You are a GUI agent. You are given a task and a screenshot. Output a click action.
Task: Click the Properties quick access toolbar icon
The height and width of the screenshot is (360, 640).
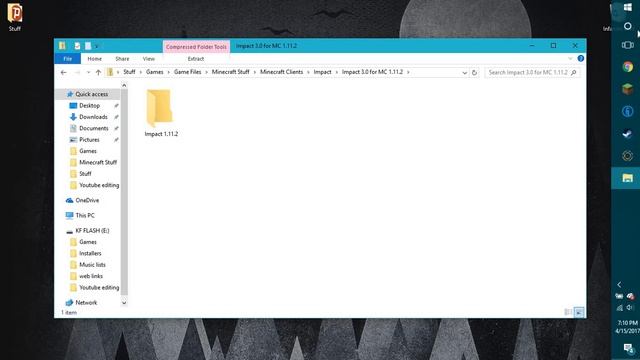(77, 46)
